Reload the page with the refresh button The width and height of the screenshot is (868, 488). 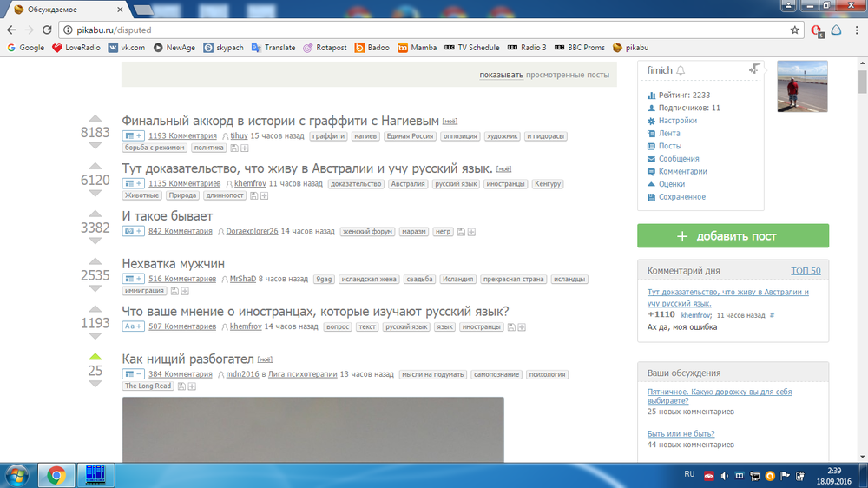pos(48,30)
